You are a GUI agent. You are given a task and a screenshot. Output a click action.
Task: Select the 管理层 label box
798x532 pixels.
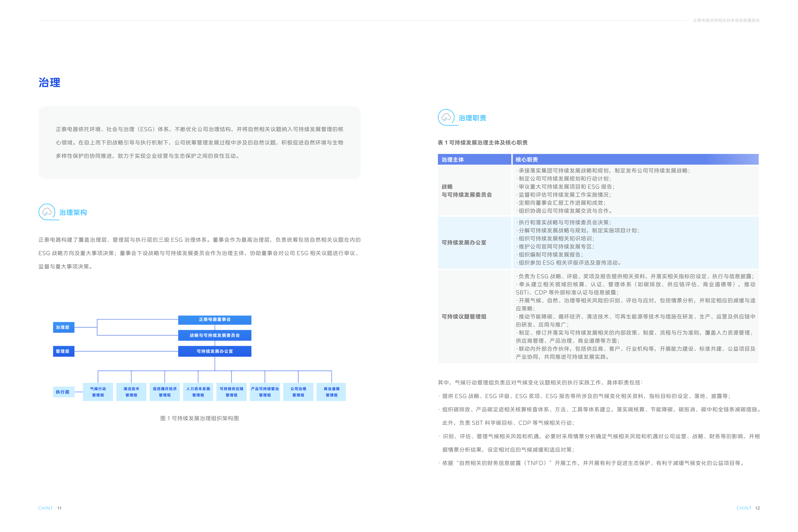pos(63,351)
